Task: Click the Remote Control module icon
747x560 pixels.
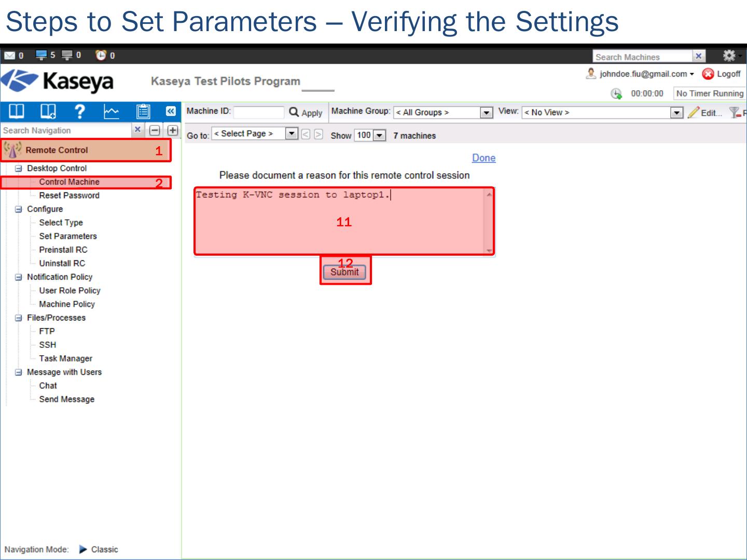Action: tap(12, 150)
